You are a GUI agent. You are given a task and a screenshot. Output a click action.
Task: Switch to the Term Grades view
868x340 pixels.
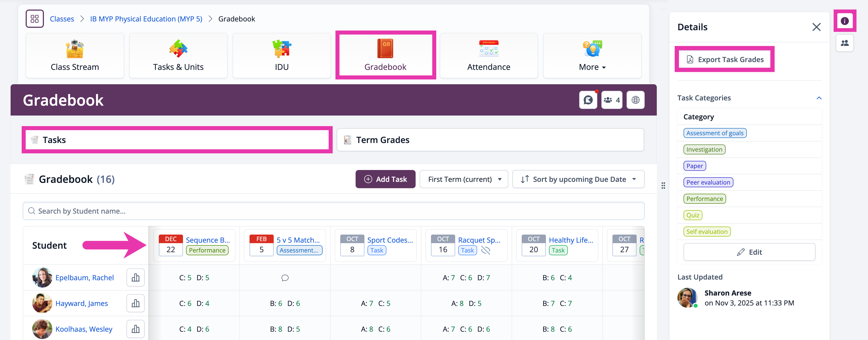coord(490,140)
